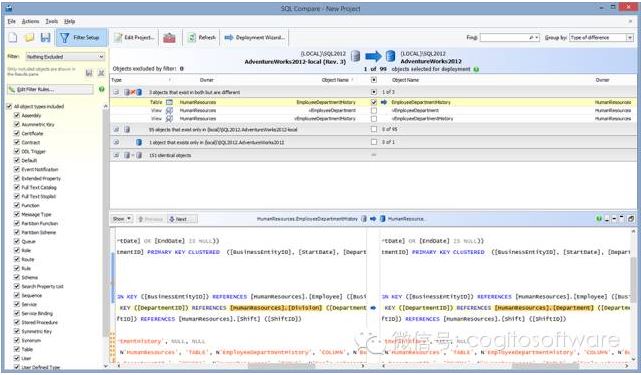641x375 pixels.
Task: Sort by the Type column header
Action: click(117, 80)
